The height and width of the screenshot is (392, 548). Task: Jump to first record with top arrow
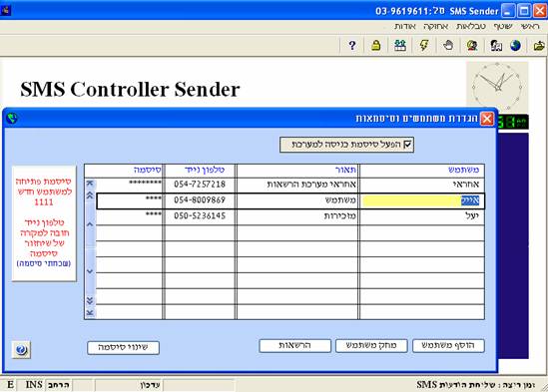(90, 184)
